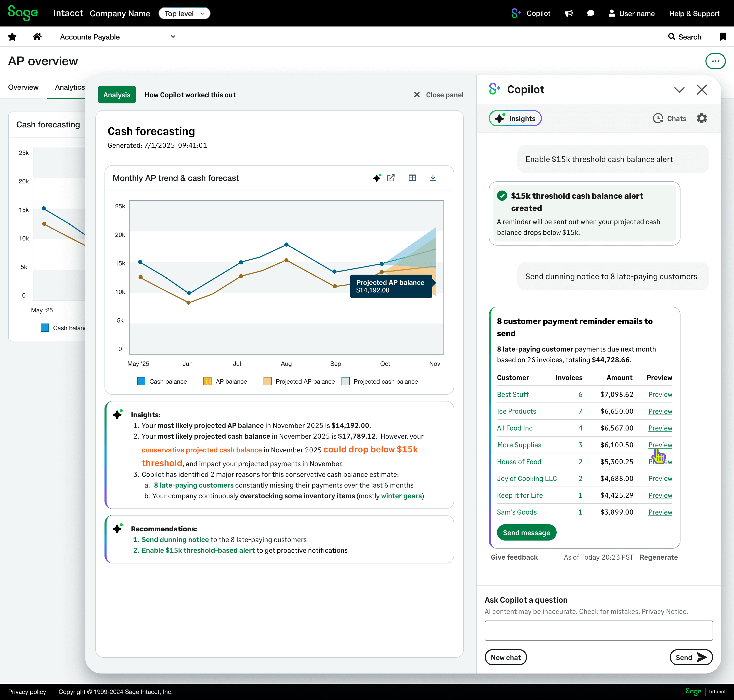Go to the home icon

tap(37, 37)
